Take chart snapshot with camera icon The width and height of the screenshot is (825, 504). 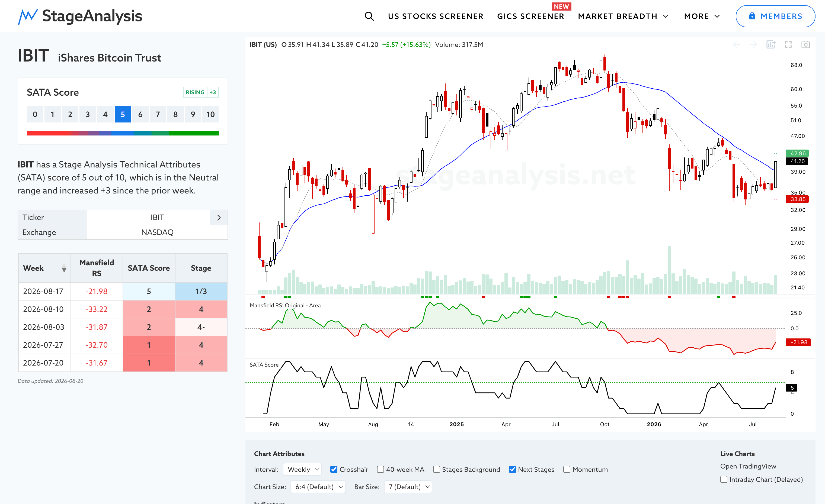click(x=805, y=44)
